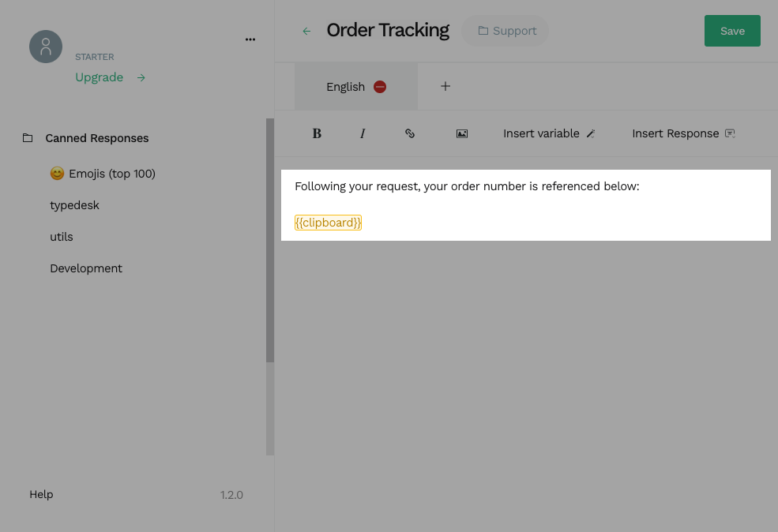Screen dimensions: 778x532
Task: Click the {{clipboard}} variable in editor
Action: click(x=328, y=223)
